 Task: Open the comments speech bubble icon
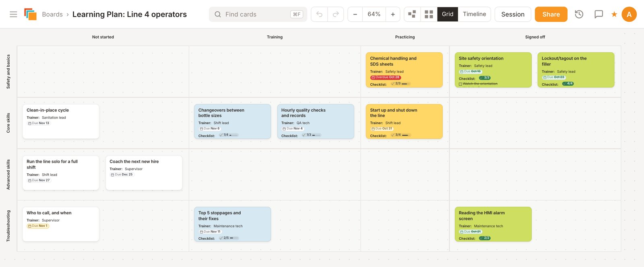point(599,14)
